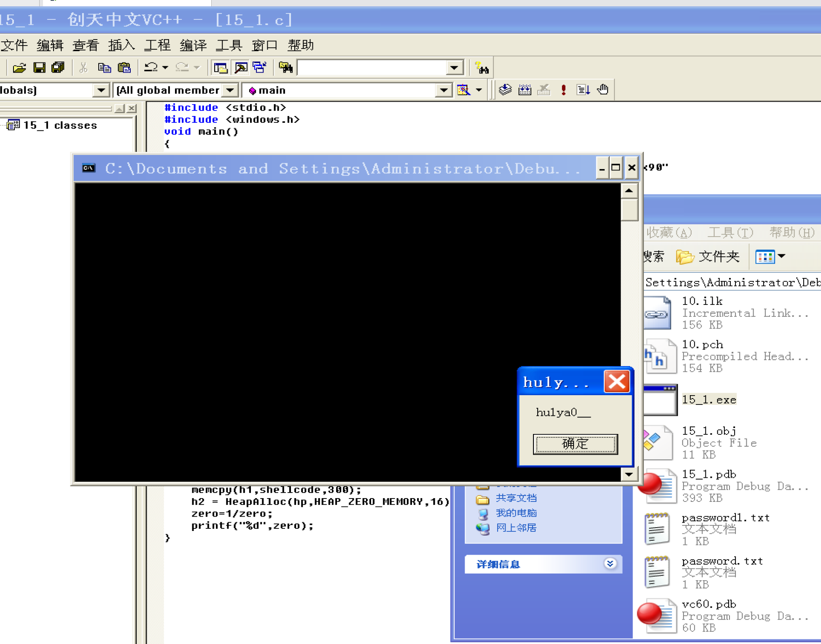This screenshot has width=821, height=644.
Task: Open the 插入 menu
Action: point(121,45)
